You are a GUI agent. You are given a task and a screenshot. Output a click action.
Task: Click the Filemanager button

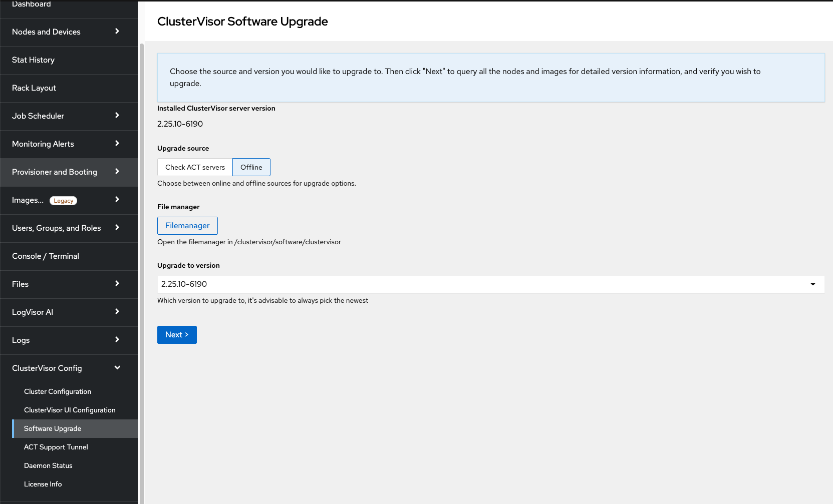click(187, 226)
